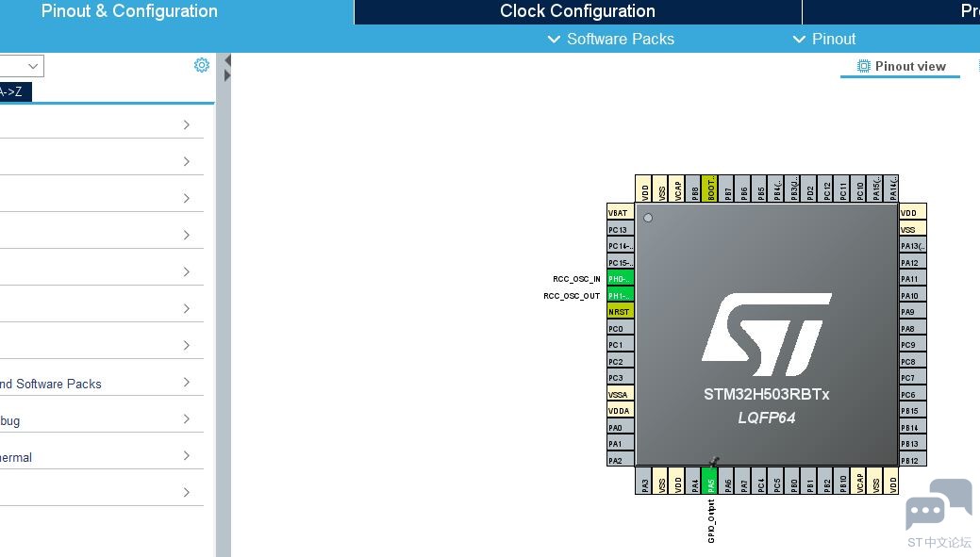Click the VBAT pin on the chip
The image size is (980, 557).
[620, 212]
